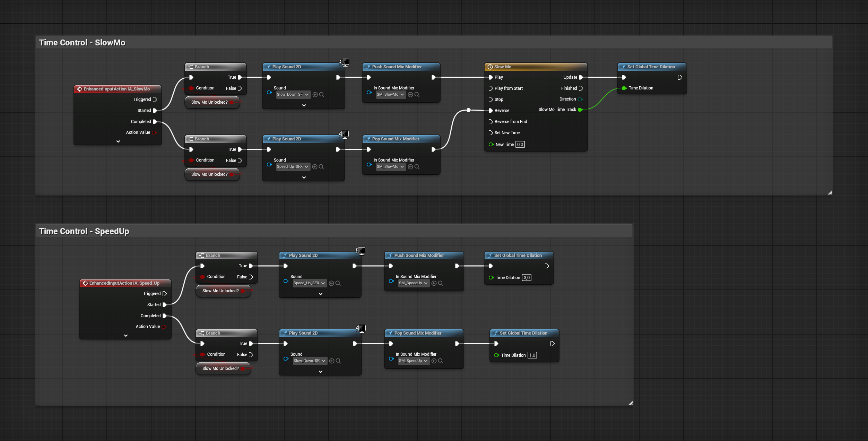
Task: Click the Play exec pin on Slow Mo timeline
Action: (491, 77)
